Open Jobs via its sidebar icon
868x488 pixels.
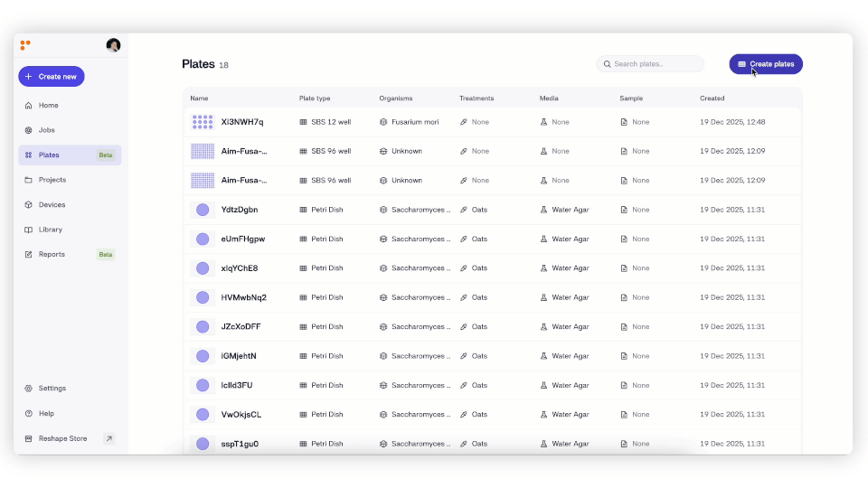click(x=29, y=130)
